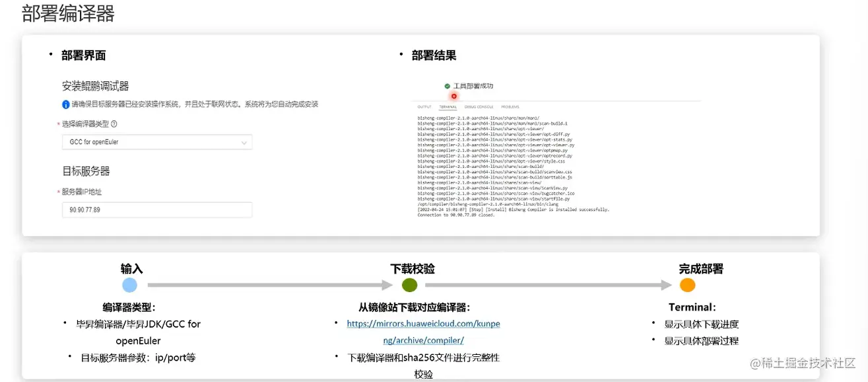Open the GCC for openEuler compiler type dropdown
Screen dimensions: 868x382
157,142
